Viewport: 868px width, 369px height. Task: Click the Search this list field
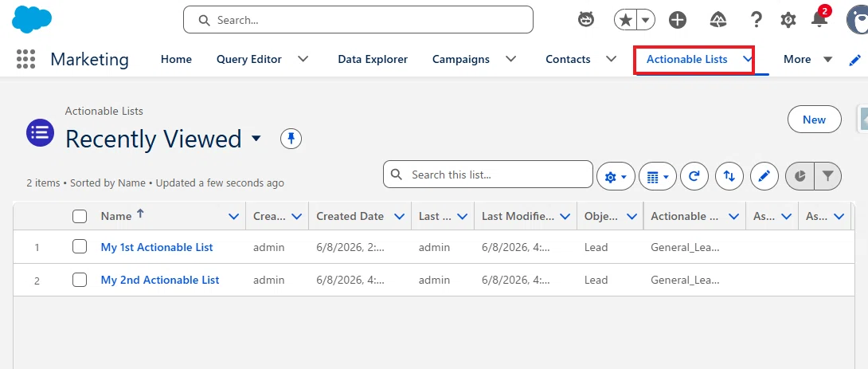[487, 175]
